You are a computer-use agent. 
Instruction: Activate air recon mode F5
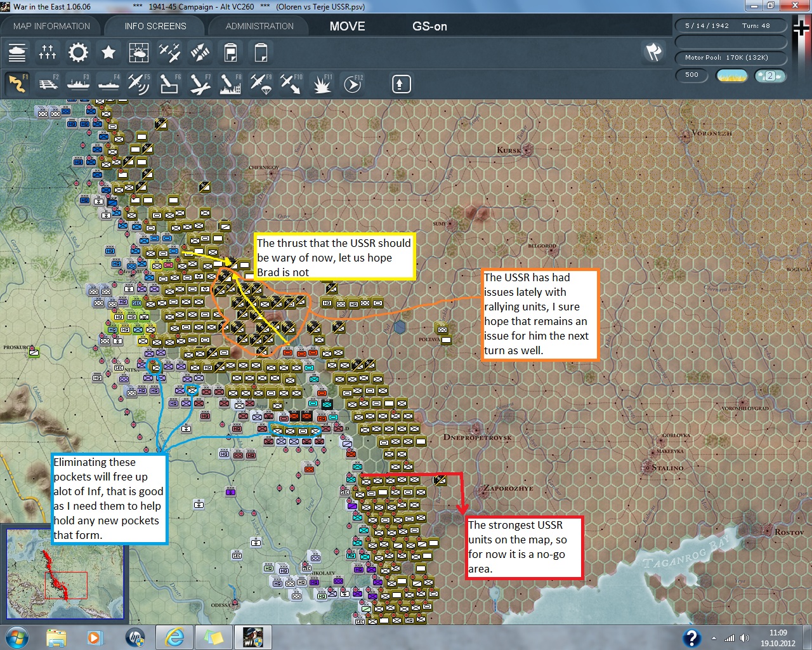[x=139, y=84]
